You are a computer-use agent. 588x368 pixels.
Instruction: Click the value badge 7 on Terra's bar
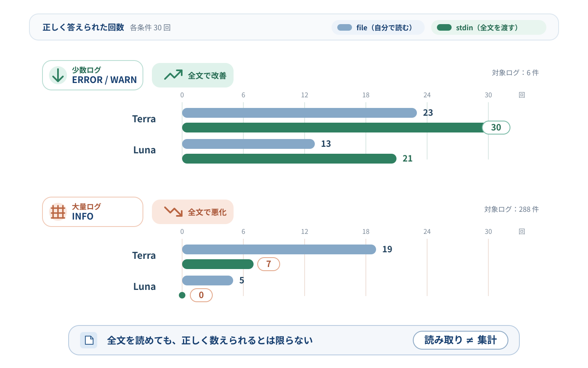pyautogui.click(x=269, y=264)
